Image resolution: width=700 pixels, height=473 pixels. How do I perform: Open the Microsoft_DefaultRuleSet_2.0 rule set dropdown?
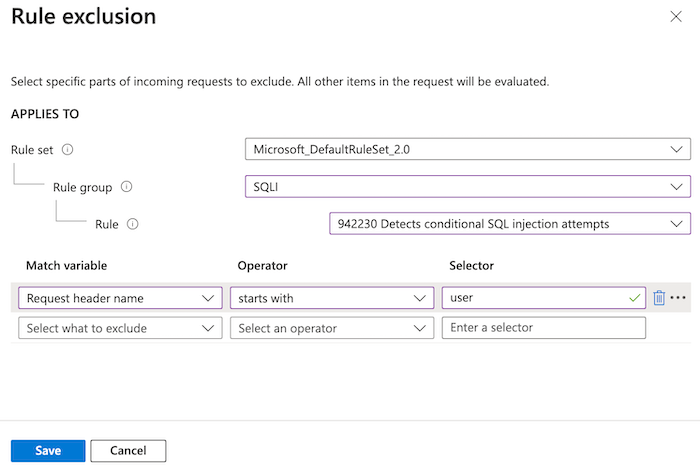pos(467,150)
